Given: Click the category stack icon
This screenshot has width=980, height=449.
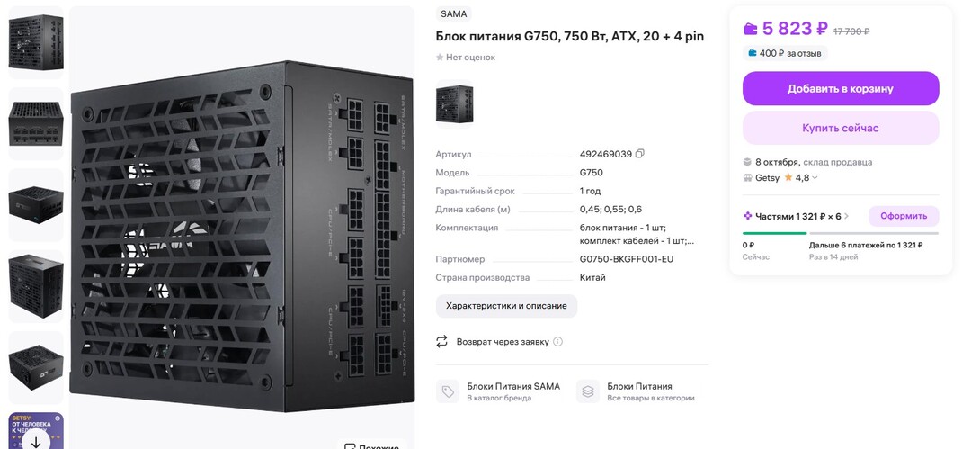Looking at the screenshot, I should pos(588,391).
